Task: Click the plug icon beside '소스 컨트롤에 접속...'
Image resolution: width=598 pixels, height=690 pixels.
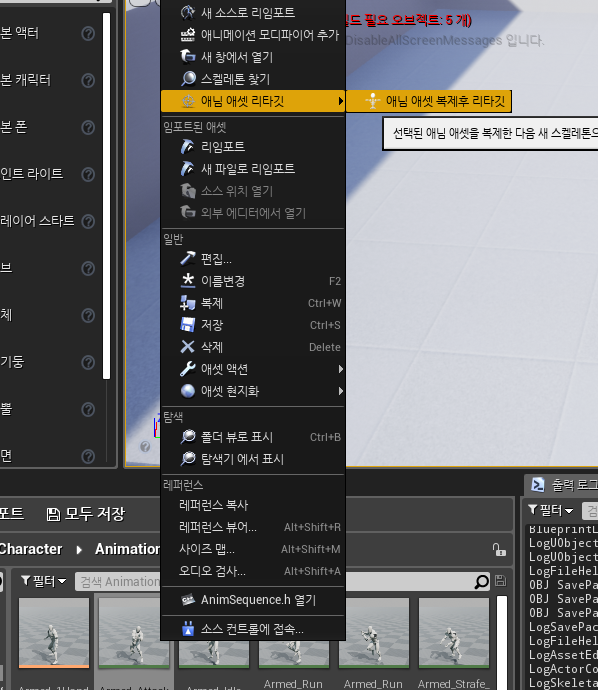Action: pyautogui.click(x=188, y=629)
